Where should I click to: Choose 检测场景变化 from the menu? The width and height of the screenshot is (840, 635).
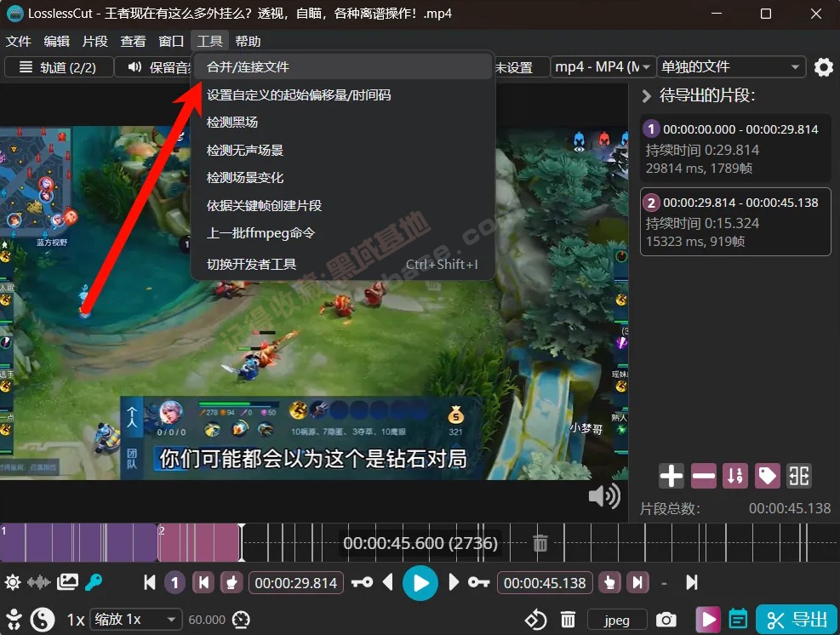pyautogui.click(x=343, y=177)
